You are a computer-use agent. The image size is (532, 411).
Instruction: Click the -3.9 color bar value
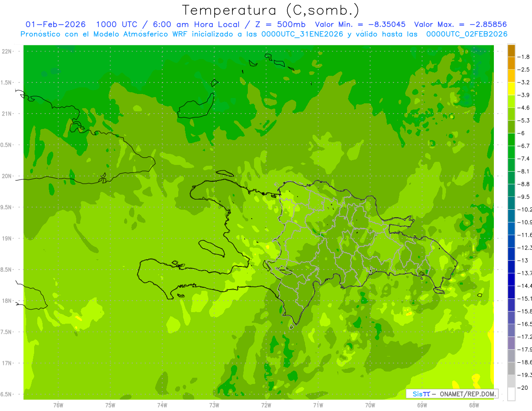524,95
